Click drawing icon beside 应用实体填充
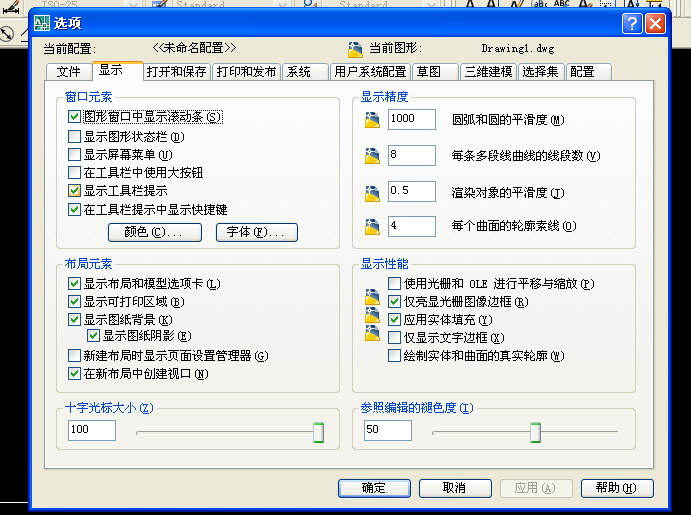This screenshot has width=691, height=515. [372, 315]
